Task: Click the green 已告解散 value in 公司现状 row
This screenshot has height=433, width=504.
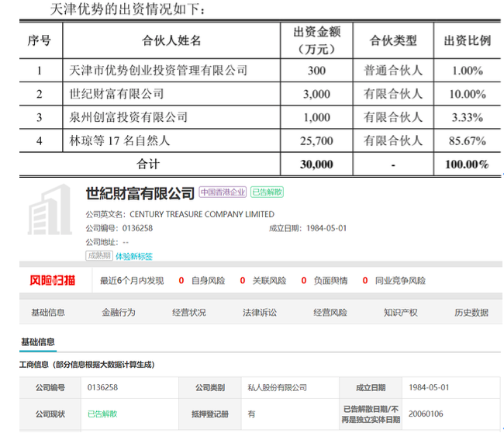Action: coord(102,414)
